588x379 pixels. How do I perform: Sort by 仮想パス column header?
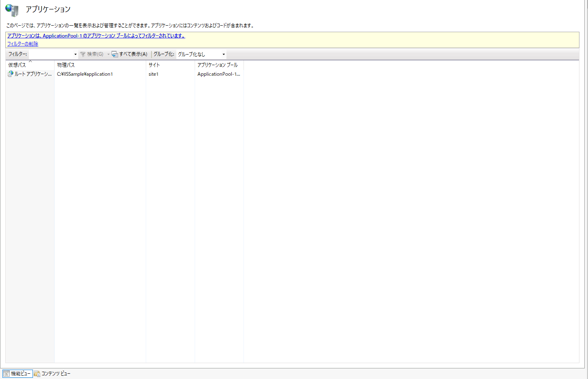[x=30, y=65]
